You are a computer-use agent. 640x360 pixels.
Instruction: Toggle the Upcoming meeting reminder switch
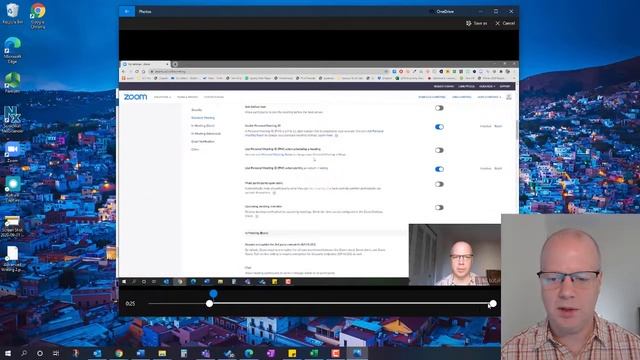439,207
